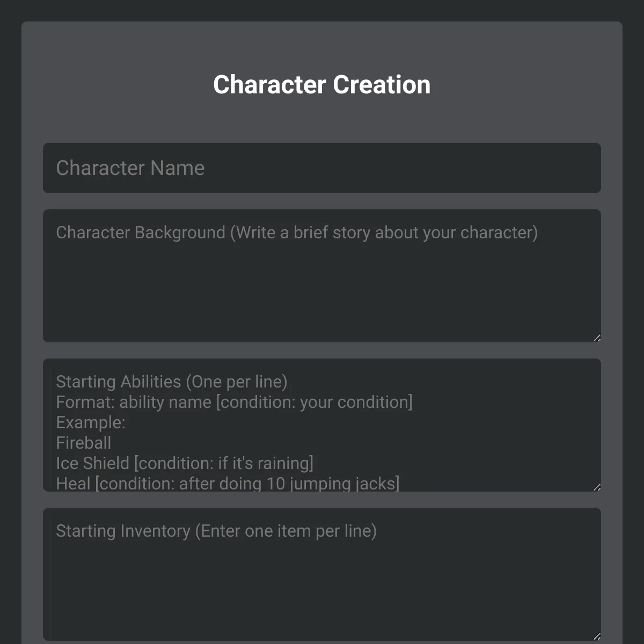The image size is (644, 644).
Task: Click the 'Enter one item per line' placeholder
Action: 286,531
